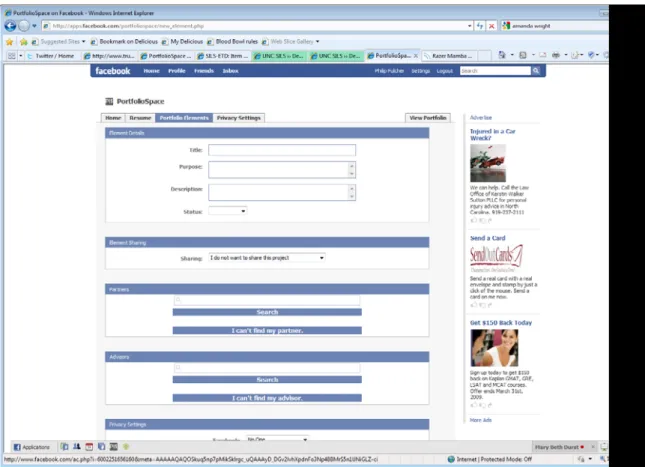Click Search button in Advisors section
This screenshot has width=645, height=467.
click(267, 379)
